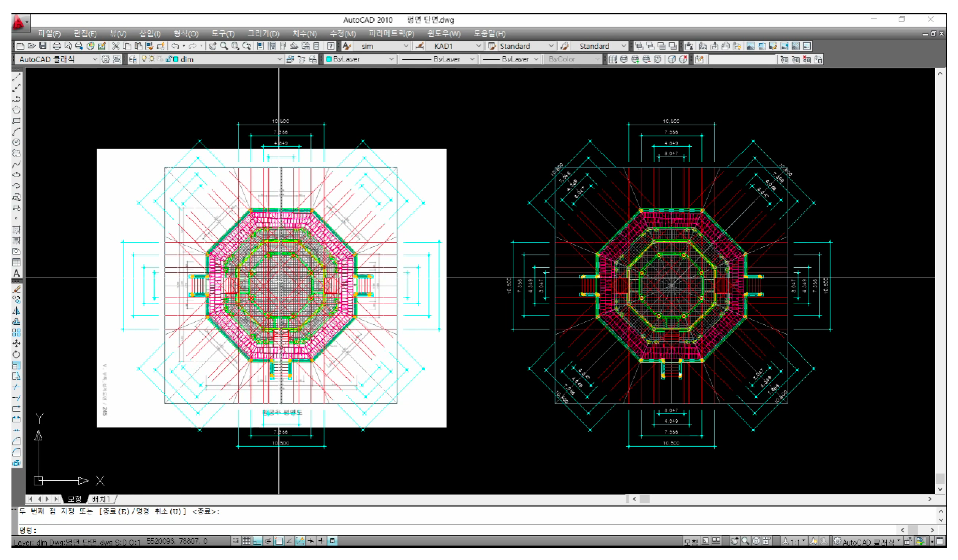Click the Undo arrow icon
958x560 pixels.
click(175, 46)
